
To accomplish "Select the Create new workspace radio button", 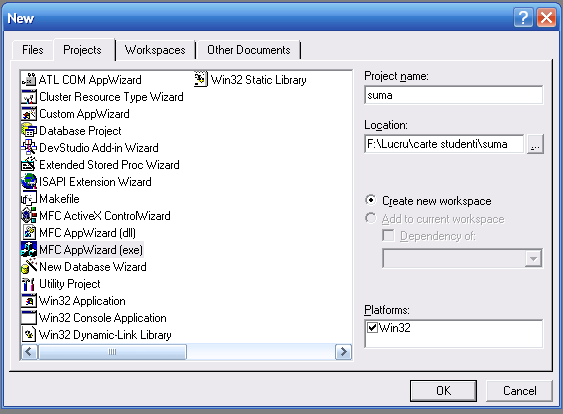I will (x=371, y=200).
